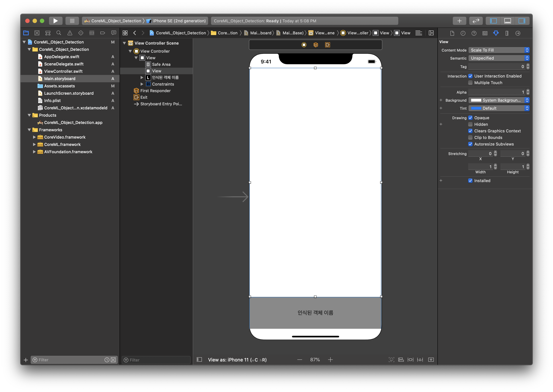This screenshot has height=392, width=553.
Task: Check the Hidden drawing option
Action: (470, 124)
